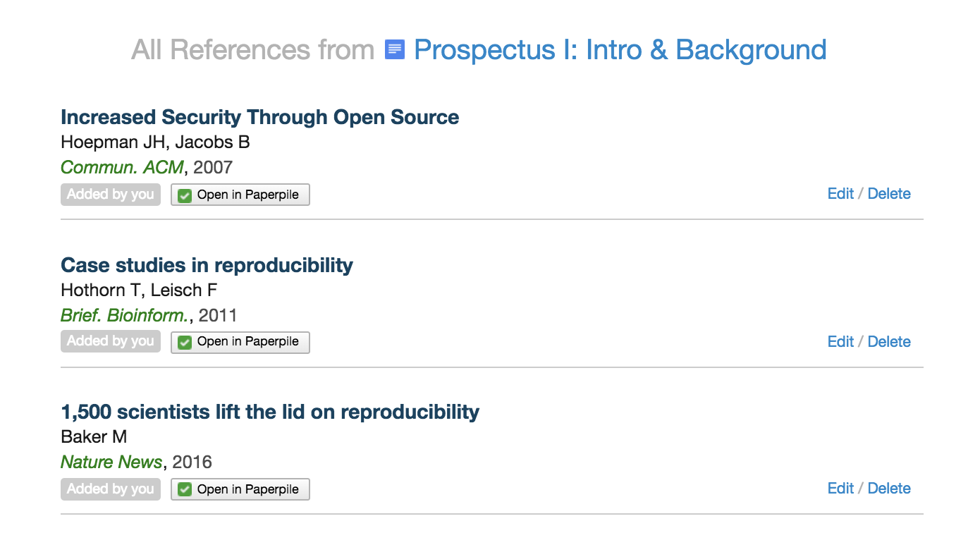Delete the 1,500 scientists reference
The image size is (980, 533).
coord(889,489)
